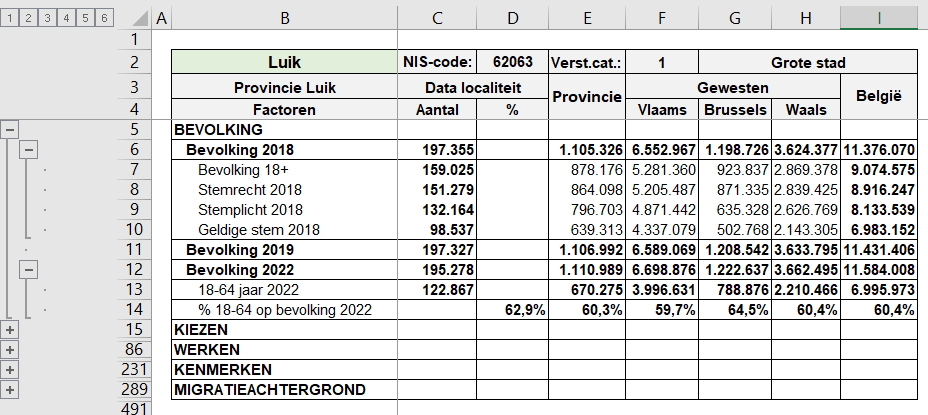Select column D header
The height and width of the screenshot is (415, 928).
pyautogui.click(x=513, y=19)
